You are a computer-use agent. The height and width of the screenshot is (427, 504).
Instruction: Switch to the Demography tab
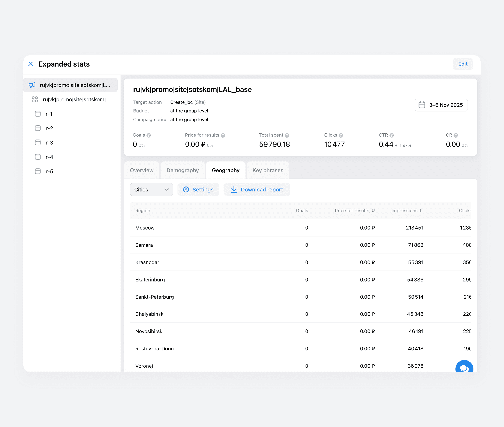[182, 170]
